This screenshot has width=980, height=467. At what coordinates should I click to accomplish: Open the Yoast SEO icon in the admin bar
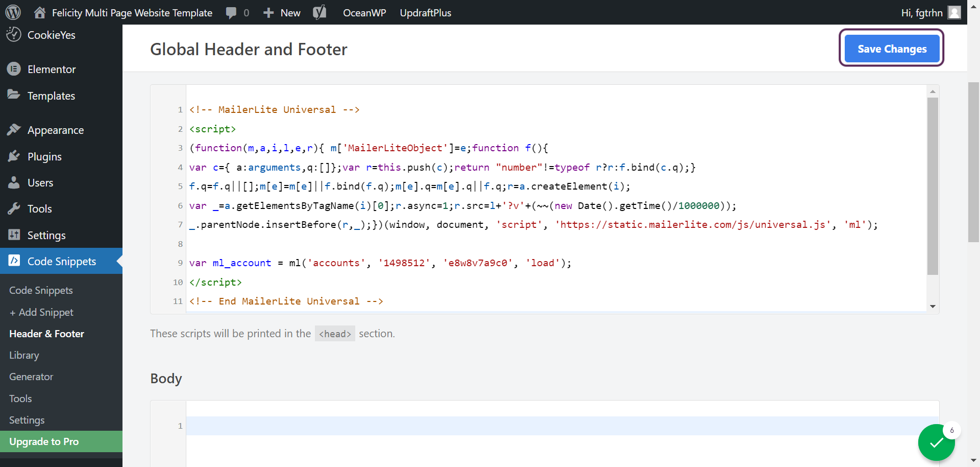pyautogui.click(x=320, y=12)
